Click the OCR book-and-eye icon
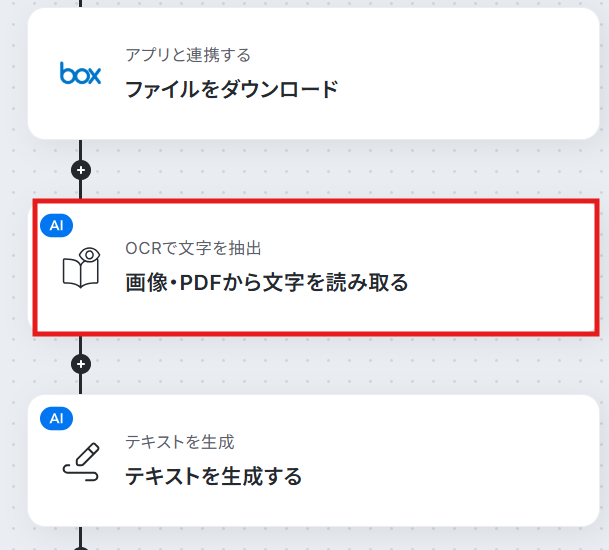 pos(81,268)
